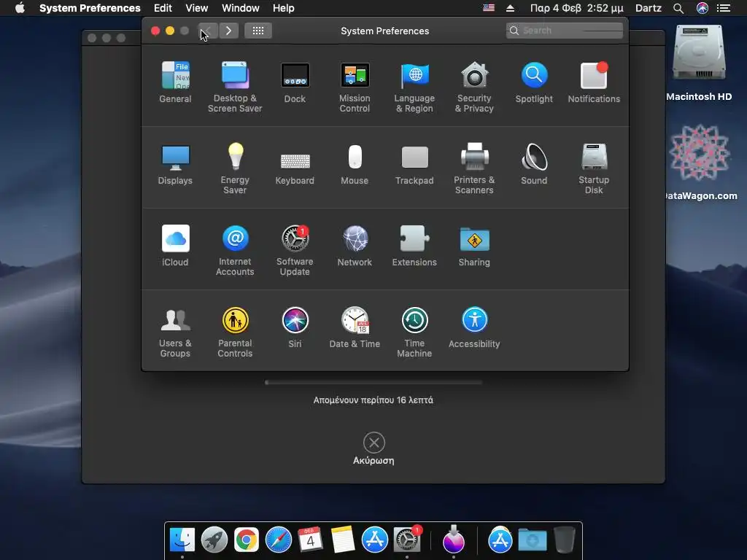Screen dimensions: 747x560
Task: Open Mission Control preferences
Action: [355, 87]
